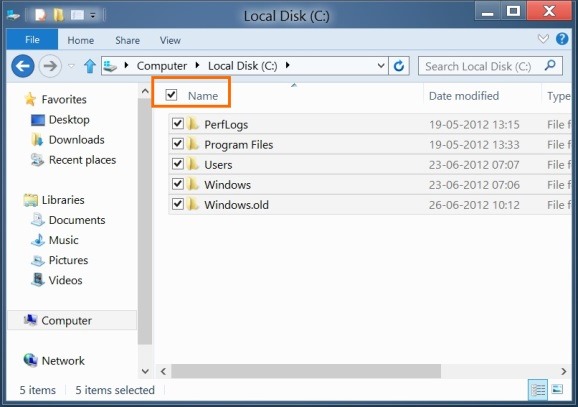Screen dimensions: 578x407
Task: Click the 23-06-2012 07:07 date of Users
Action: [474, 164]
